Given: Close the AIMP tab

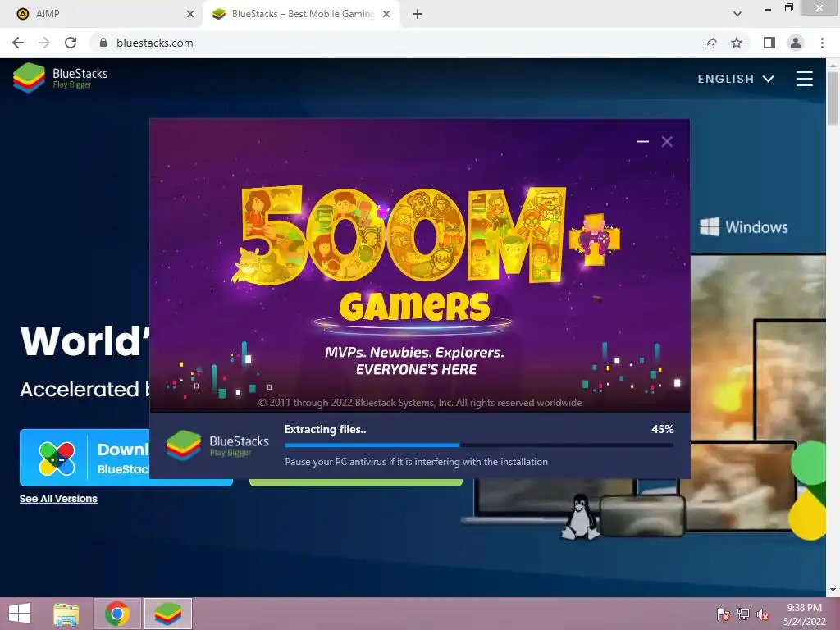Looking at the screenshot, I should [190, 14].
